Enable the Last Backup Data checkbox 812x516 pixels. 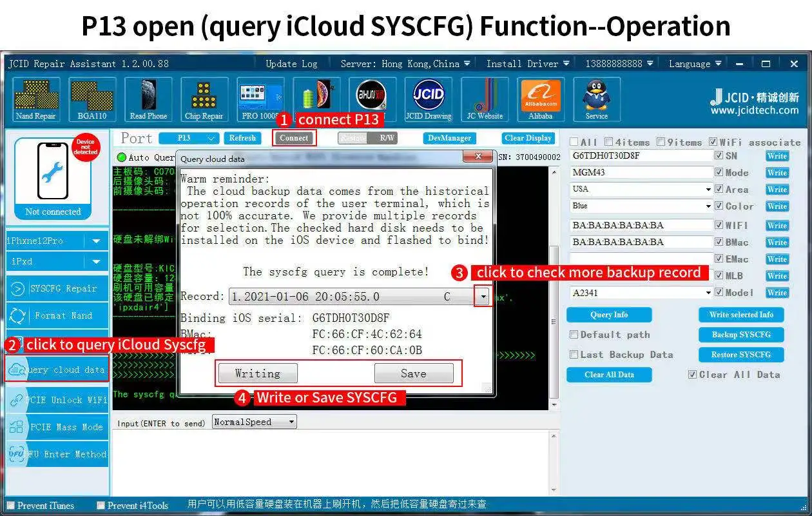pos(574,355)
